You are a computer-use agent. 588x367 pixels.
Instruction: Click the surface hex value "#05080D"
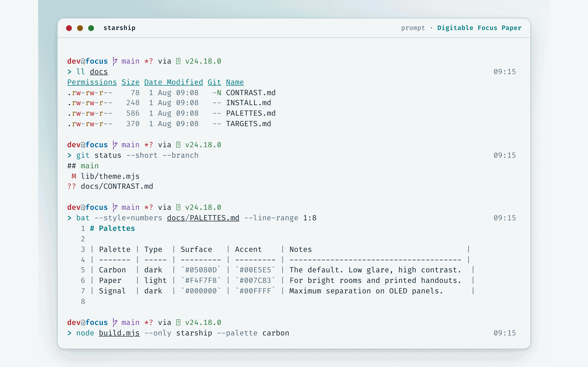click(x=201, y=270)
